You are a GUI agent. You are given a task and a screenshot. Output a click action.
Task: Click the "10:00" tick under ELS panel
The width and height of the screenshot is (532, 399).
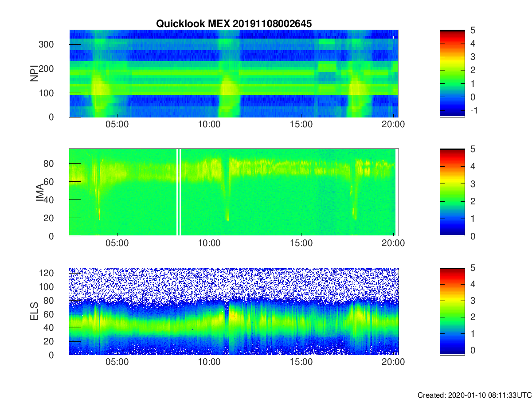[x=209, y=362]
